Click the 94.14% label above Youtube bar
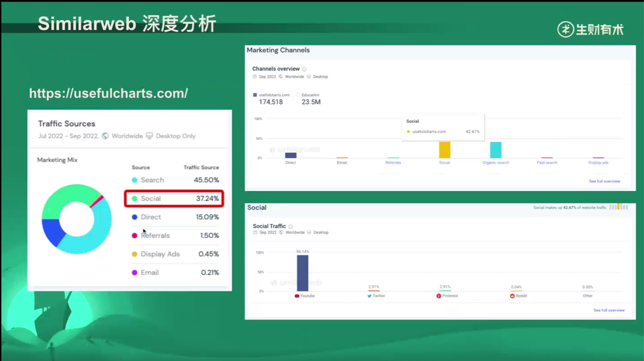 [302, 251]
